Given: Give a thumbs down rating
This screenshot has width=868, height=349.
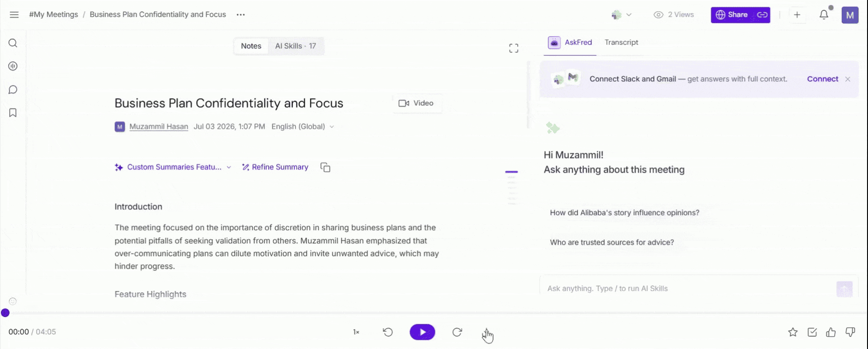Looking at the screenshot, I should 850,332.
